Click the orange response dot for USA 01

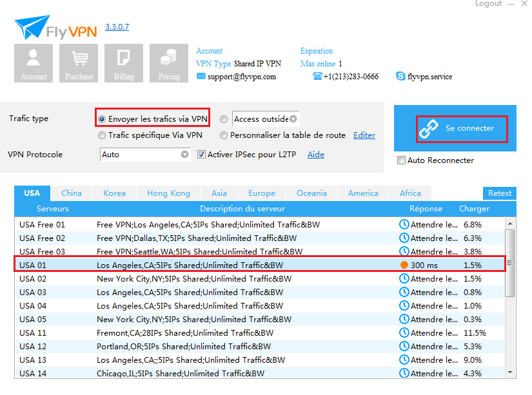tap(404, 265)
